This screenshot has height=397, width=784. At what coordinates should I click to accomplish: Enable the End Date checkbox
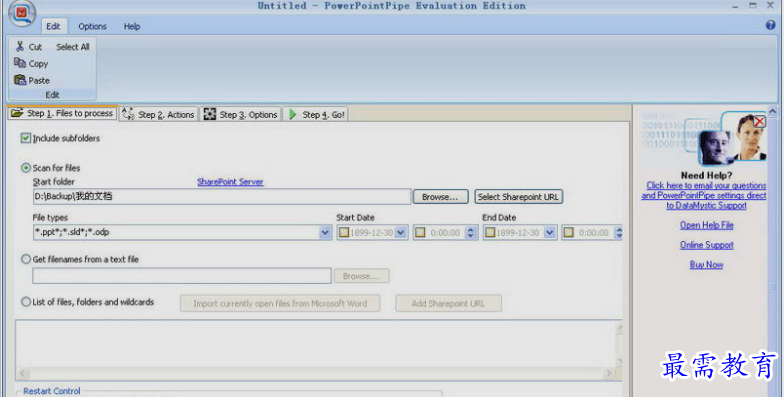point(490,232)
